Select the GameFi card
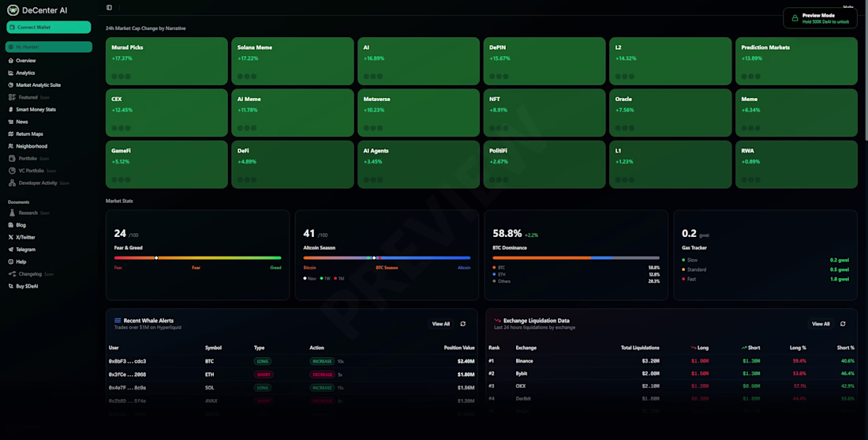The width and height of the screenshot is (868, 440). [x=166, y=164]
